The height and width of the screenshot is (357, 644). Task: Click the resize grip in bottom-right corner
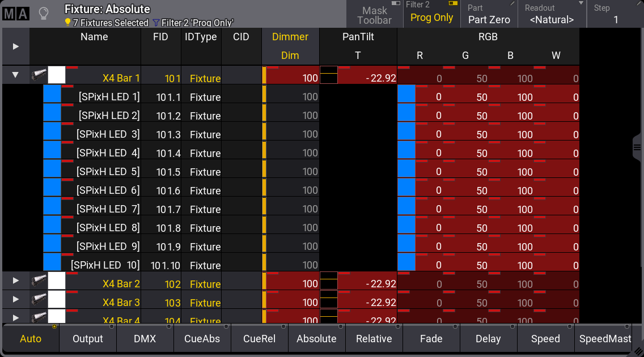coord(637,350)
